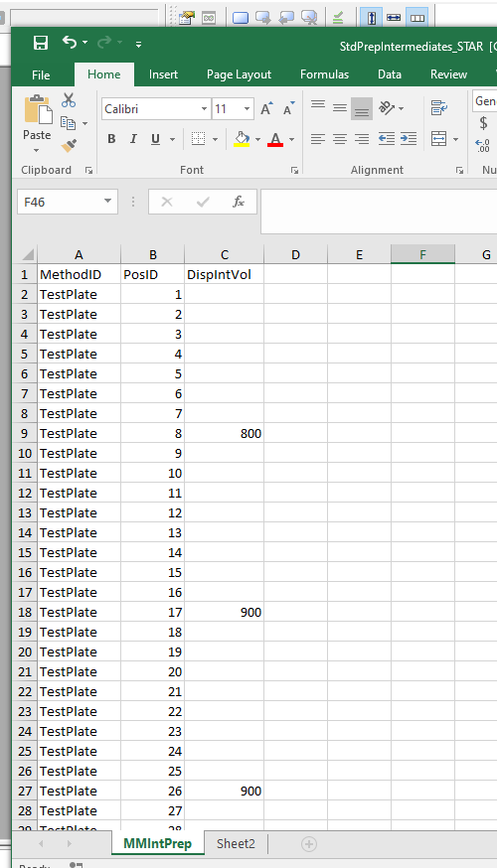
Task: Toggle Bold formatting
Action: point(111,139)
